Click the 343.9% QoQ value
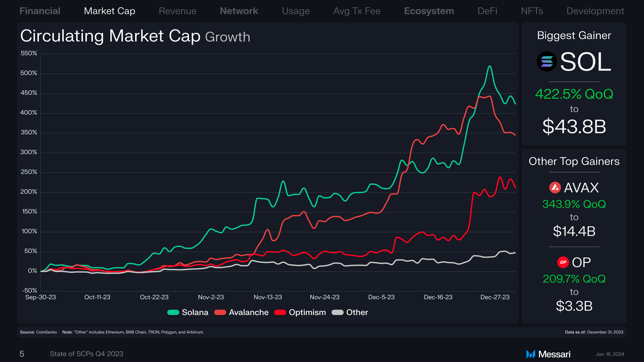This screenshot has width=644, height=362. pos(574,204)
